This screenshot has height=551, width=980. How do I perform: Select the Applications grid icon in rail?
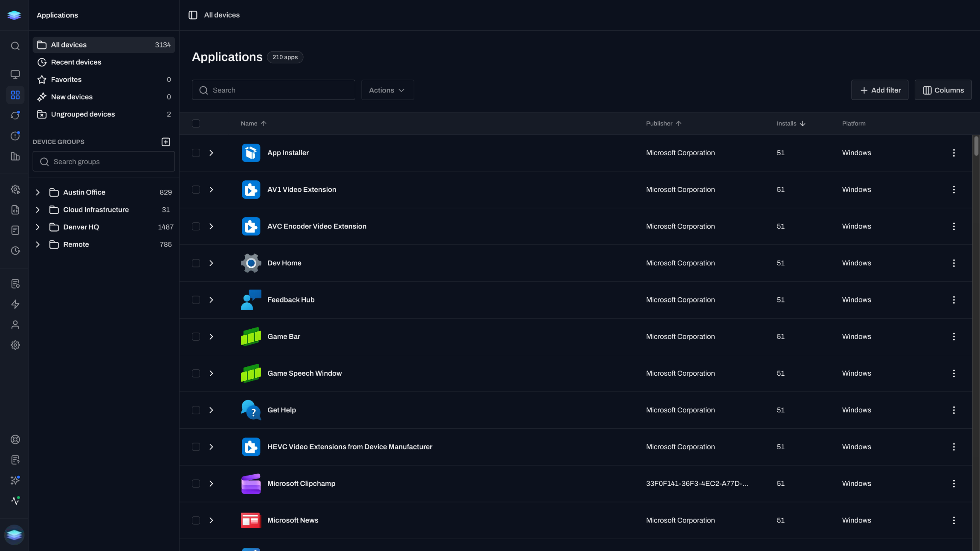click(15, 95)
